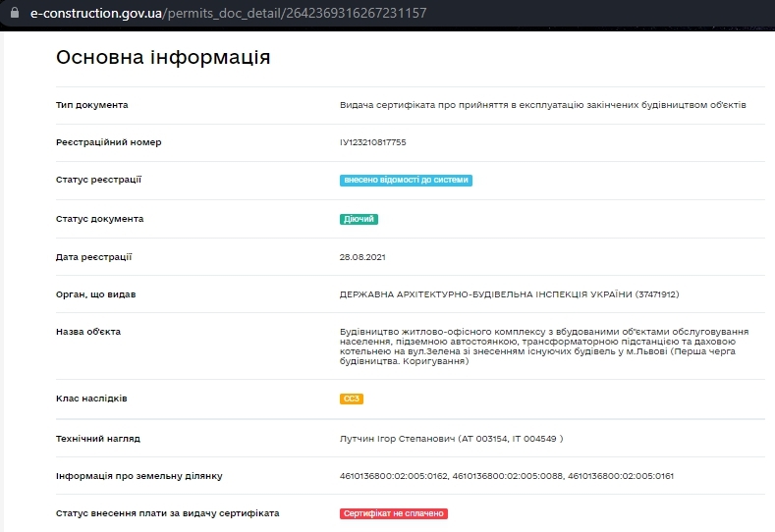Select the document type value 'Видача сертифіката про прийняття...'

coord(543,105)
